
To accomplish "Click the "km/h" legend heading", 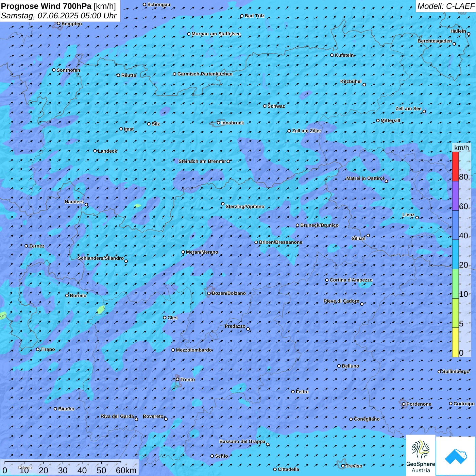I will pos(461,148).
